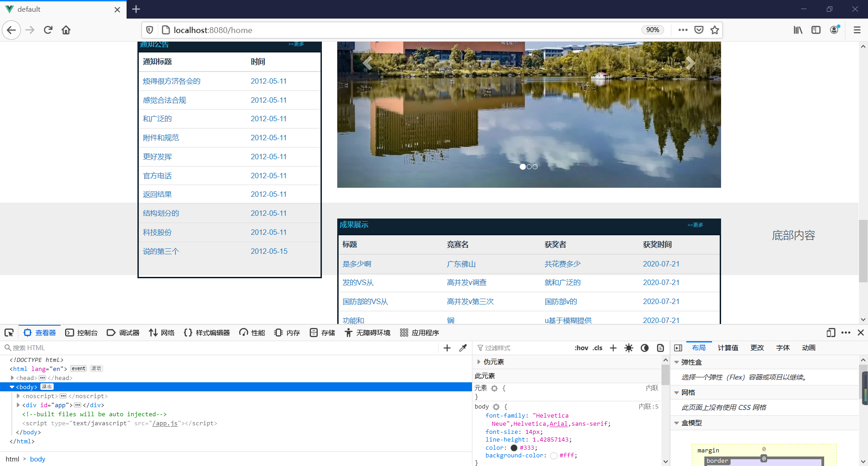Save page to Pocket
This screenshot has width=868, height=466.
tap(699, 30)
